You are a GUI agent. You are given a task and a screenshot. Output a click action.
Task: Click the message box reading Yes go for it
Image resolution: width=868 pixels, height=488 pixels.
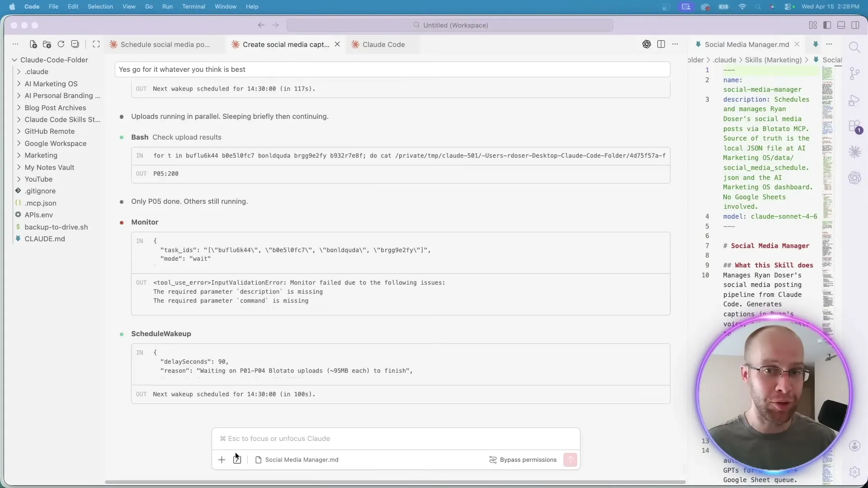(392, 69)
